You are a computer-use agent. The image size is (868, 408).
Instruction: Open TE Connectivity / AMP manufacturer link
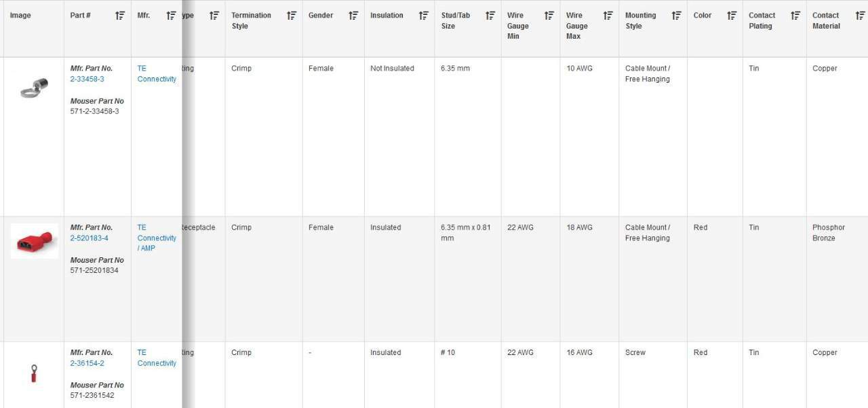click(157, 238)
